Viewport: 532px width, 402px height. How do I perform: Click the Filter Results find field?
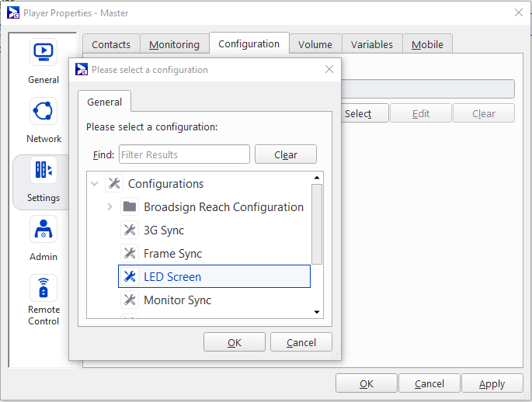(x=184, y=154)
